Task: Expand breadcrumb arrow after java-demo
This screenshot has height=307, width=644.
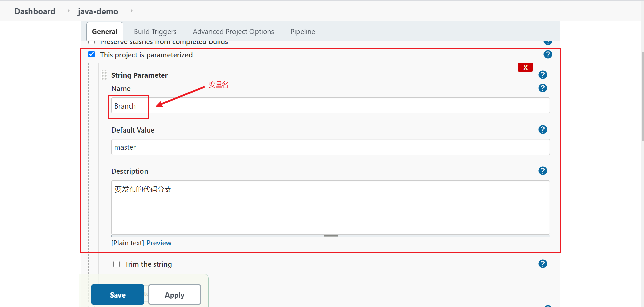Action: click(131, 11)
